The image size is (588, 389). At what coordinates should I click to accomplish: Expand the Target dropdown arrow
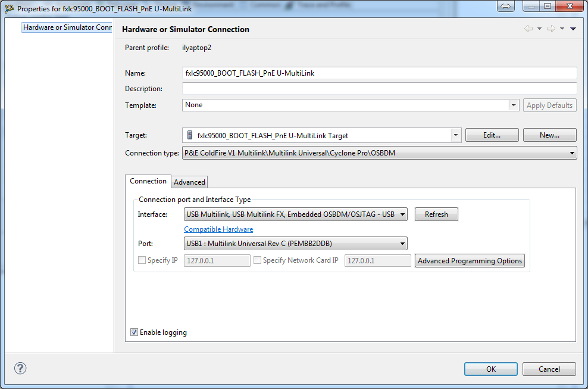(456, 135)
